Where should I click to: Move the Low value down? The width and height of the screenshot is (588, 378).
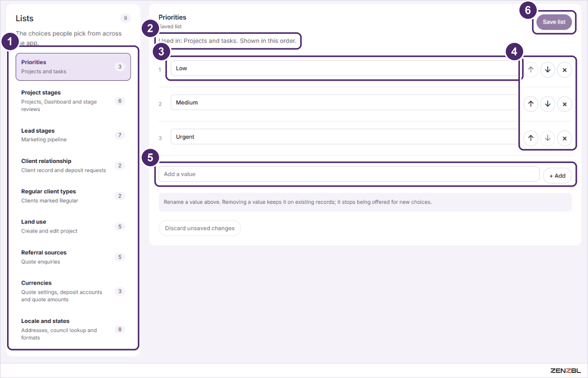548,70
